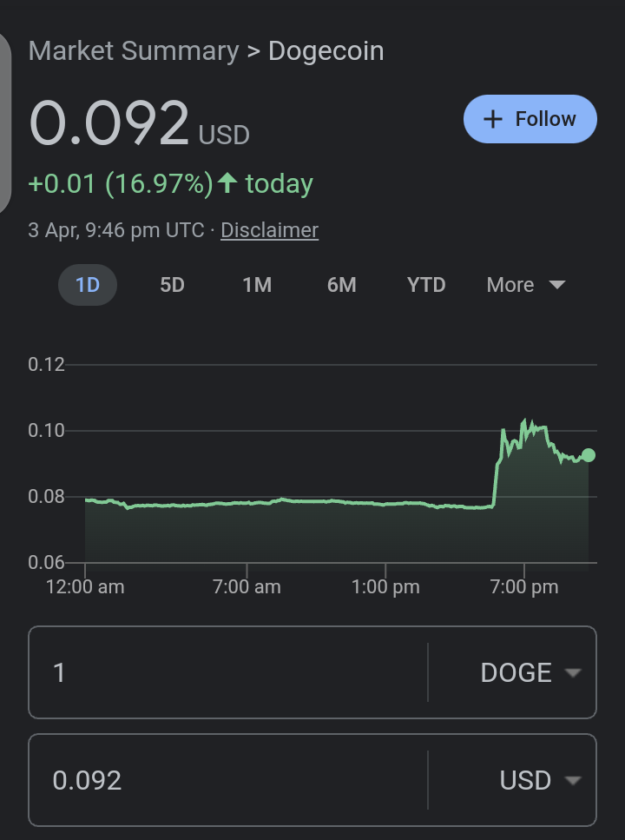Click the plus icon on Follow button

(493, 119)
